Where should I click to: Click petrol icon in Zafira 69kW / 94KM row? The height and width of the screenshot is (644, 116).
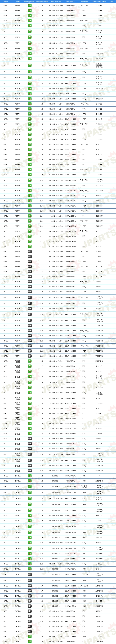click(x=30, y=481)
